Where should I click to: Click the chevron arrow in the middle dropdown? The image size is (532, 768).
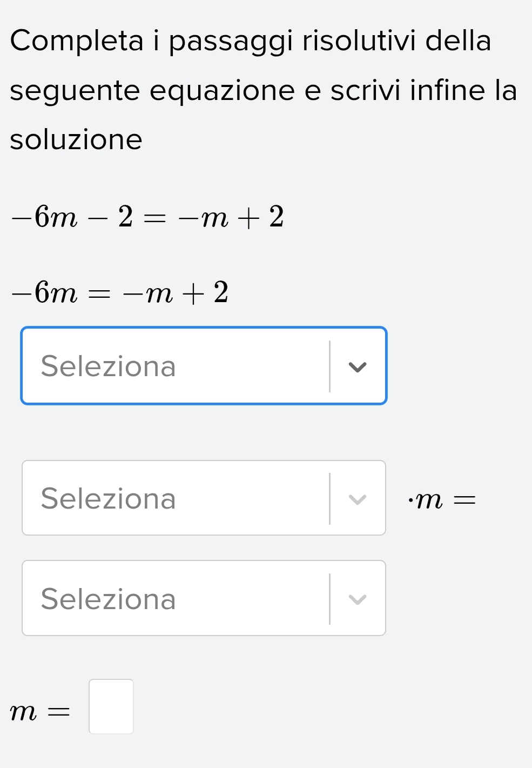pos(358,499)
